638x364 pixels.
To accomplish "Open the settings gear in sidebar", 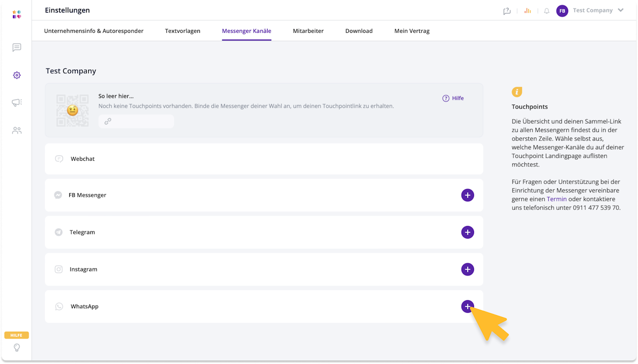I will [x=16, y=75].
